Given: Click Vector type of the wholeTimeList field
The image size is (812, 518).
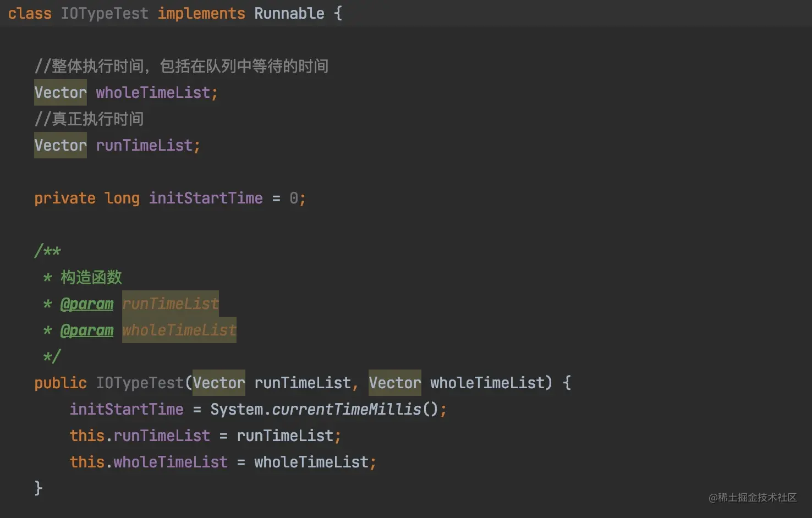Looking at the screenshot, I should [61, 92].
